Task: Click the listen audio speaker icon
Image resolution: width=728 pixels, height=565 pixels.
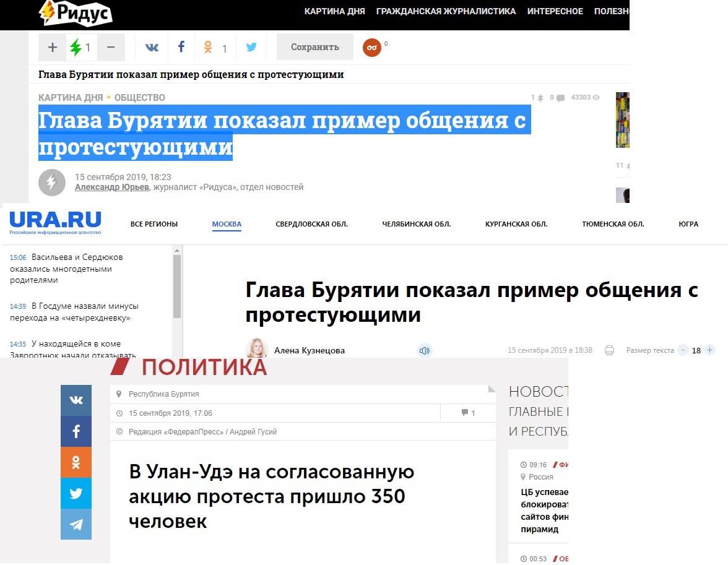Action: click(425, 350)
